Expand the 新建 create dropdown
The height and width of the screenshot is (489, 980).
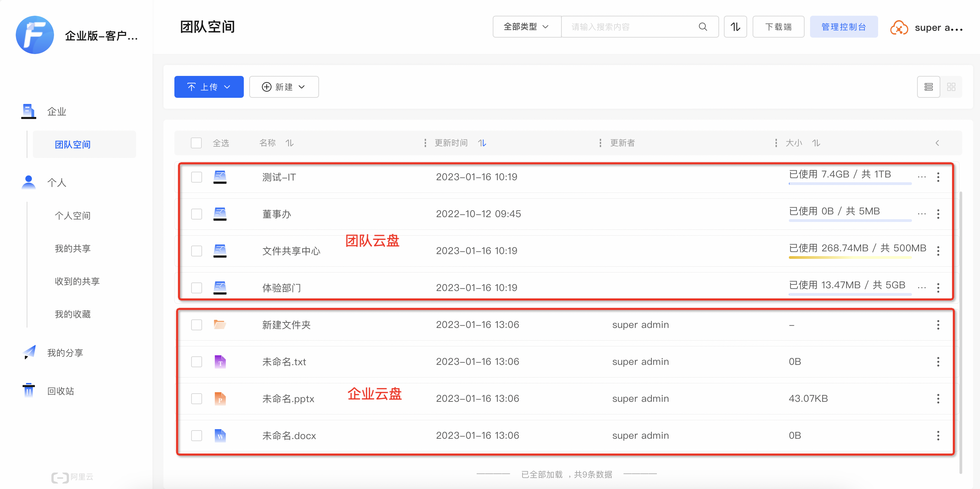284,87
